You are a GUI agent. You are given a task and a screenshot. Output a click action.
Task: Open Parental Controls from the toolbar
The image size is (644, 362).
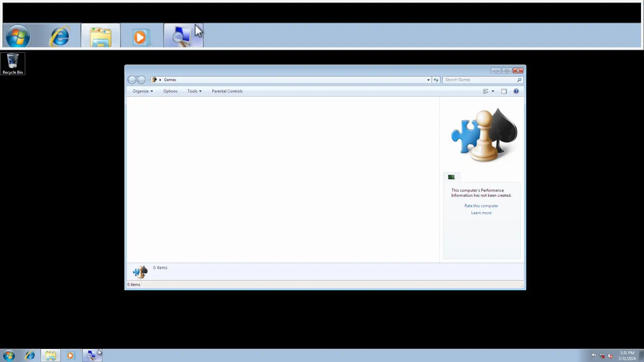pos(227,91)
